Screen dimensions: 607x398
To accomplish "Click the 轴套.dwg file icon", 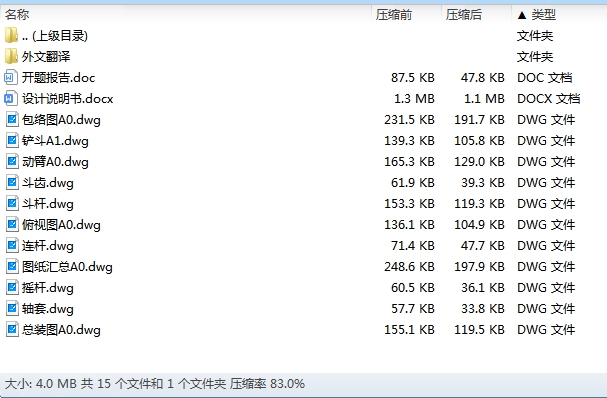I will coord(12,309).
